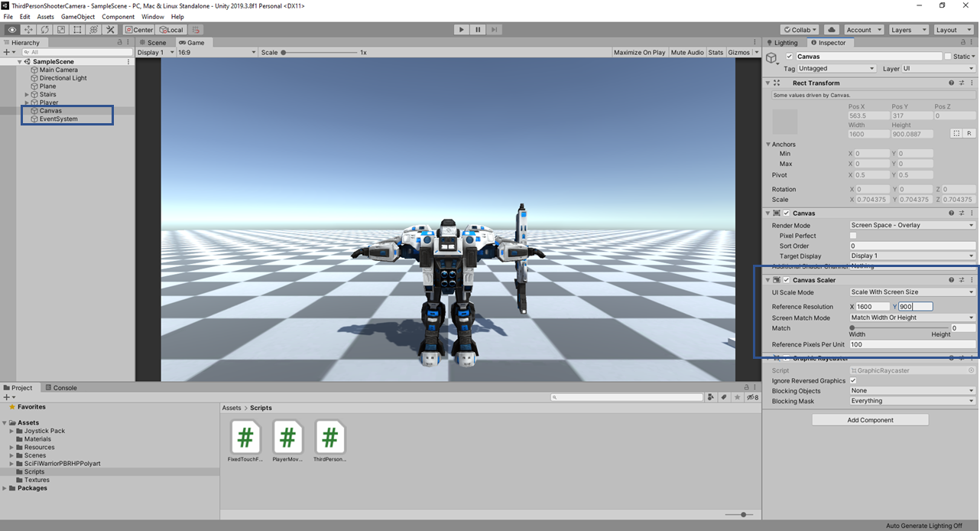Screen dimensions: 980x531
Task: Select the Rect tool
Action: click(x=78, y=30)
